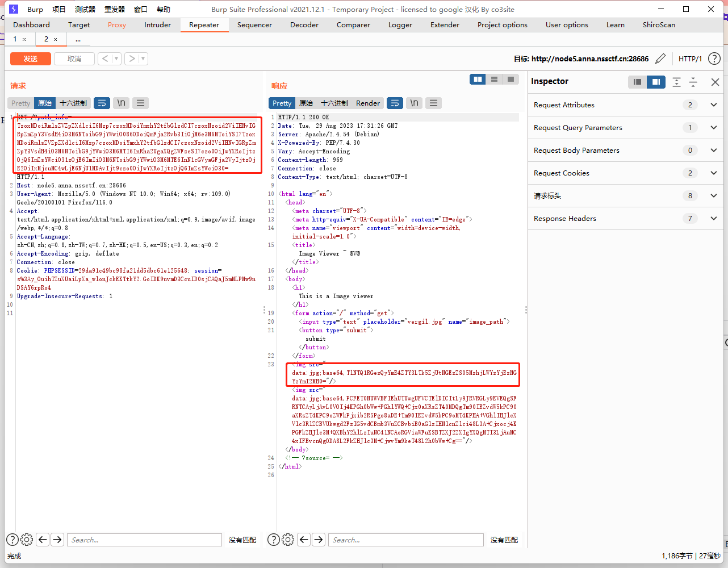Go to previous request with back arrow

tap(105, 59)
